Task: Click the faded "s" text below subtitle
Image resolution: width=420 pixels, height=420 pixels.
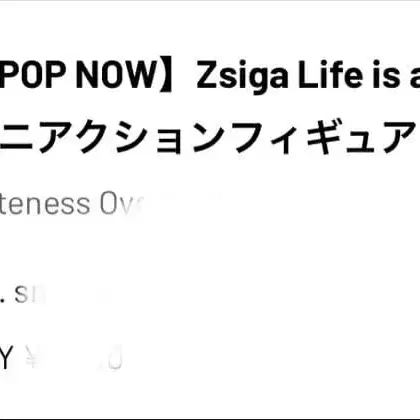Action: click(21, 295)
